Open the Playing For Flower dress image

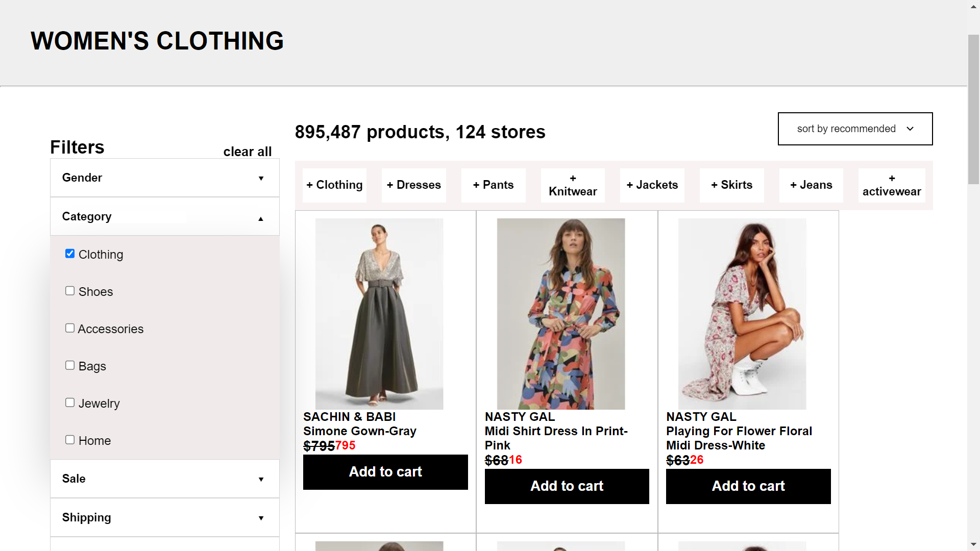point(742,314)
